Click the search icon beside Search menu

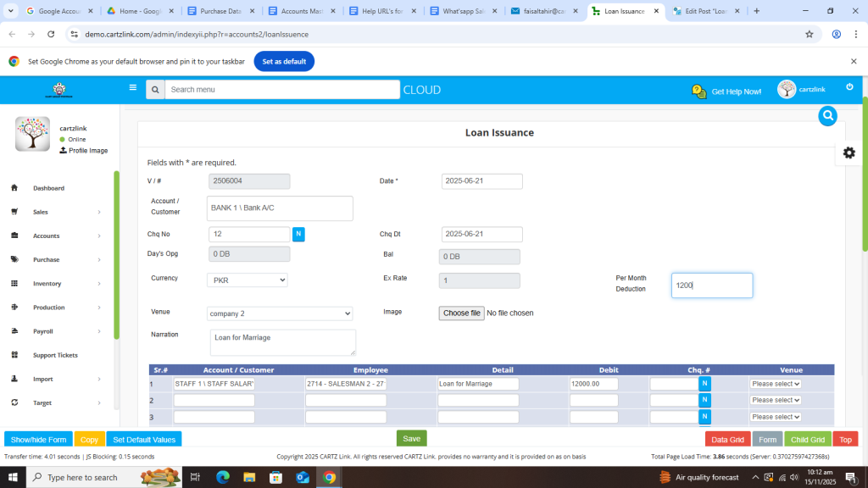(155, 90)
